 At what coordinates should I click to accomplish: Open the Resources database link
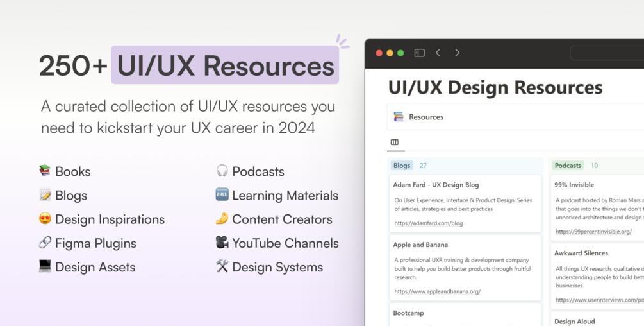click(x=426, y=117)
